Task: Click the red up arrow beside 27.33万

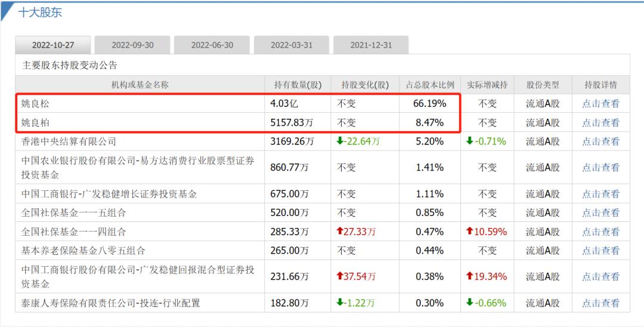Action: point(340,232)
